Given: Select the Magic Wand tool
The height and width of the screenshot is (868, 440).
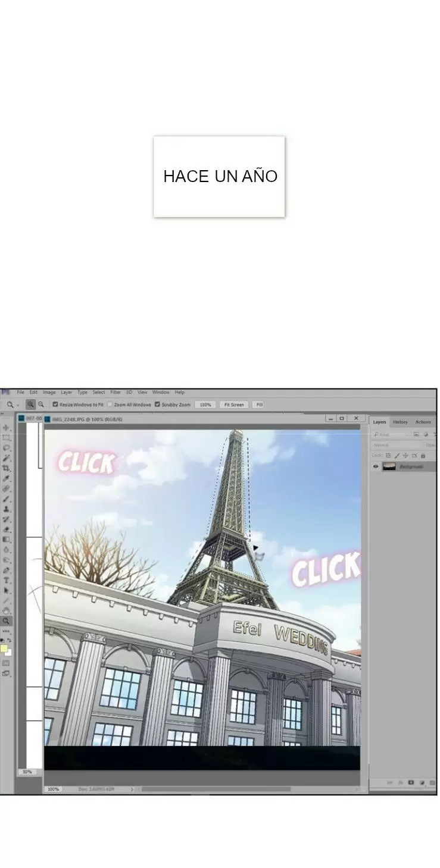Looking at the screenshot, I should 6,457.
